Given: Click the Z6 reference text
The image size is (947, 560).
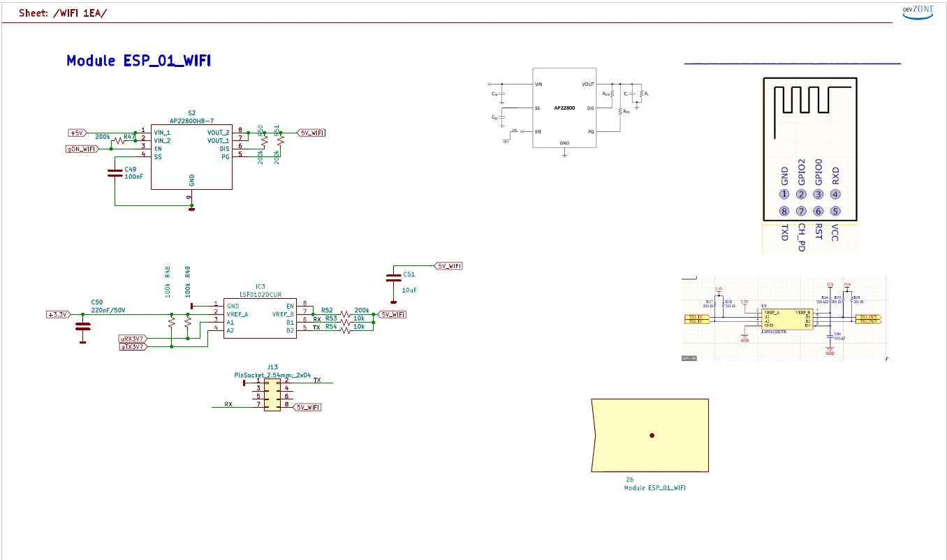Looking at the screenshot, I should (629, 480).
